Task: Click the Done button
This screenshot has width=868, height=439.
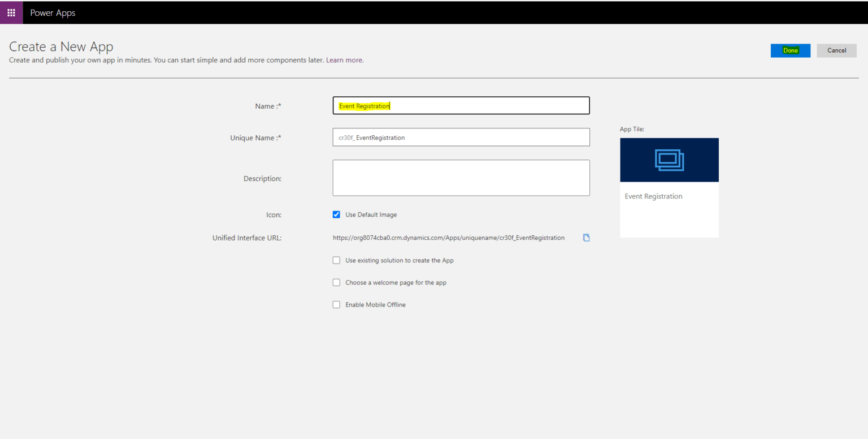Action: (790, 50)
